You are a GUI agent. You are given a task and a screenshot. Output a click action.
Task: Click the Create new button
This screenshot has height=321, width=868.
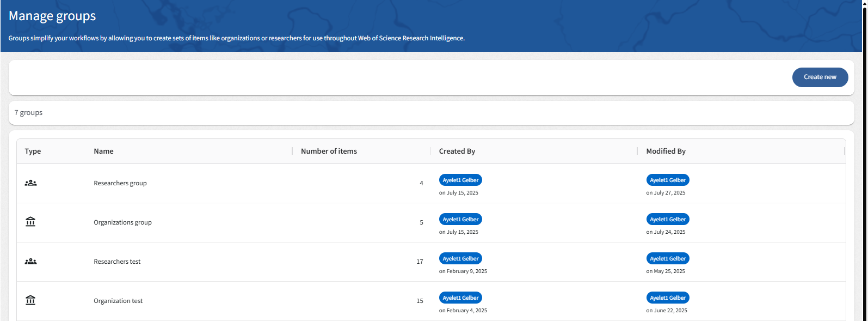(x=820, y=77)
